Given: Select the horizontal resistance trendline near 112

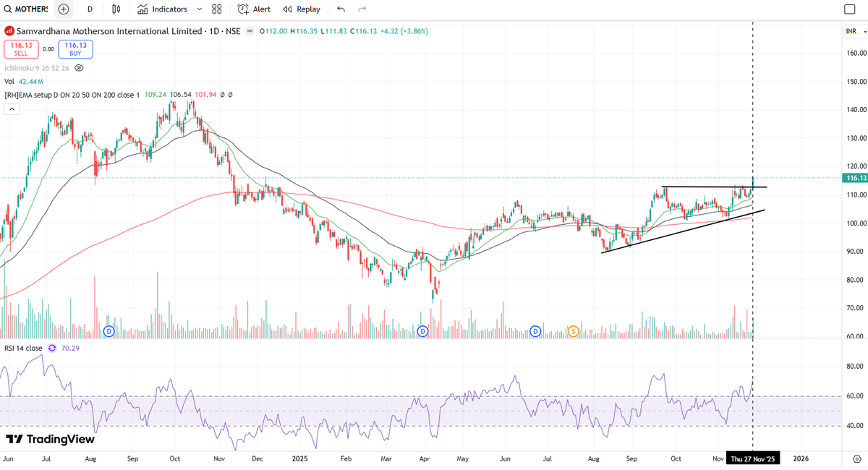Looking at the screenshot, I should pos(714,187).
